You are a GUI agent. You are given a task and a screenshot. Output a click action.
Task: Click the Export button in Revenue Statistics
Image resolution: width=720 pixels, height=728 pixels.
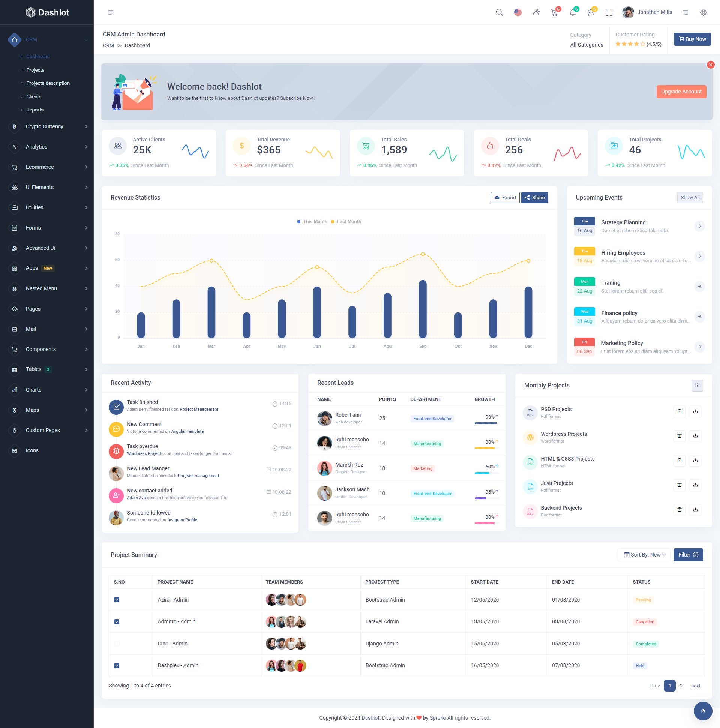click(x=505, y=197)
